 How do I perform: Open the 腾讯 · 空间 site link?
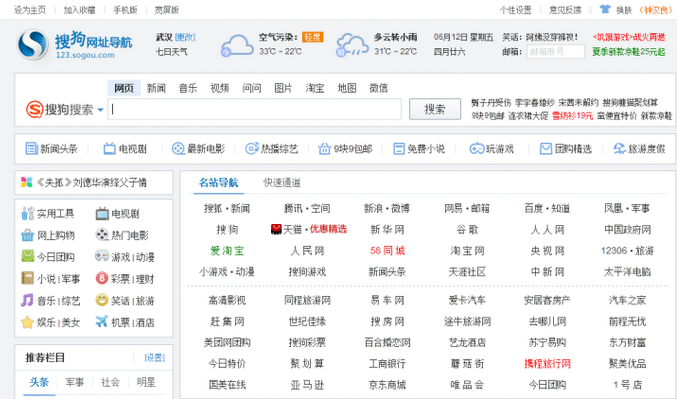[x=307, y=209]
